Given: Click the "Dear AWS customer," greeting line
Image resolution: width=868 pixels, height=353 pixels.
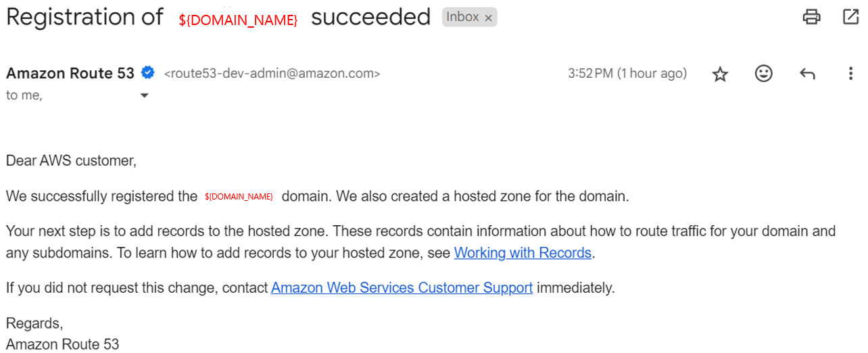Looking at the screenshot, I should pos(71,161).
